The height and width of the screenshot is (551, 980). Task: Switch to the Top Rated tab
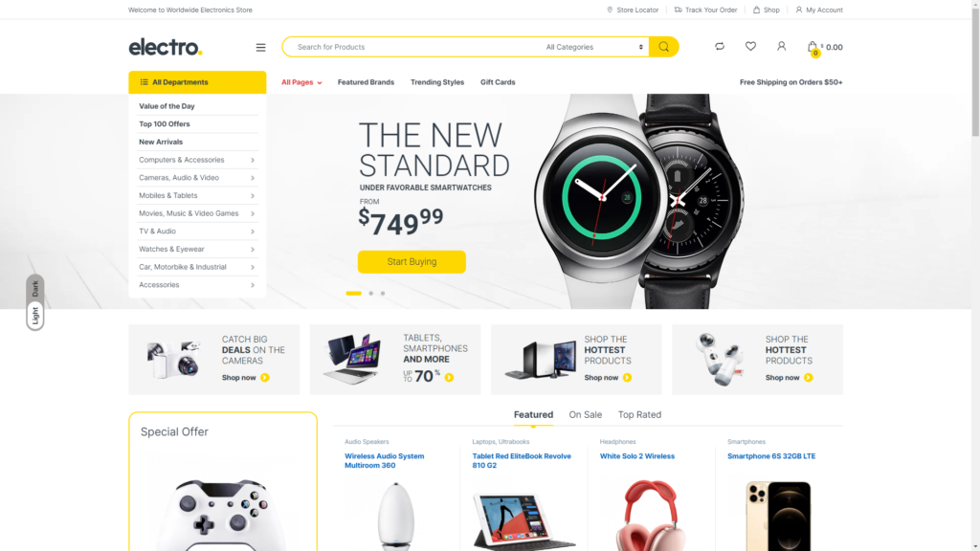coord(639,415)
